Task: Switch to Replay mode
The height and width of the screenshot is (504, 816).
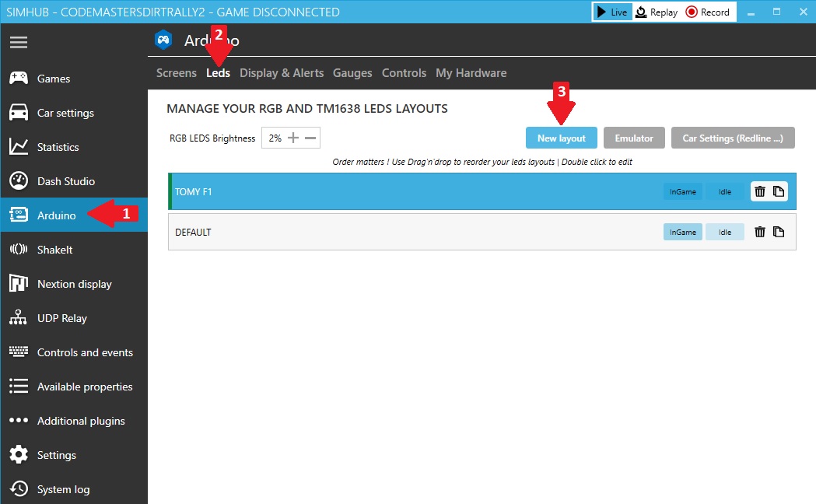Action: (657, 12)
